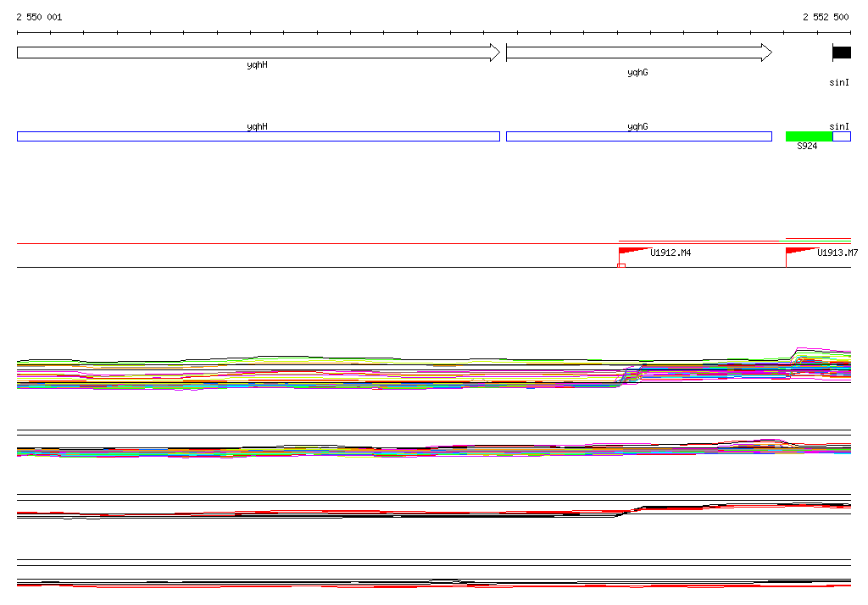Image resolution: width=868 pixels, height=605 pixels.
Task: Click the small blue-outlined sinI box
Action: point(842,136)
